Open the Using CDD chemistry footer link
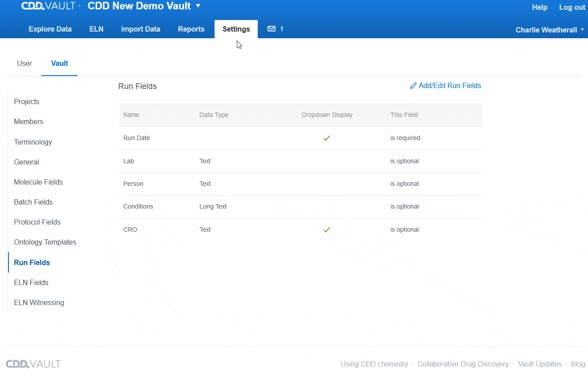 click(x=374, y=364)
